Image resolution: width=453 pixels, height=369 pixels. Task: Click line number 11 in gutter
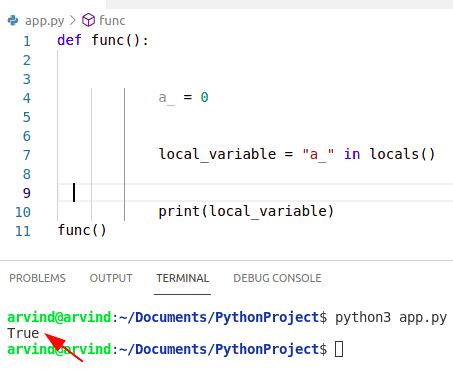[x=23, y=231]
